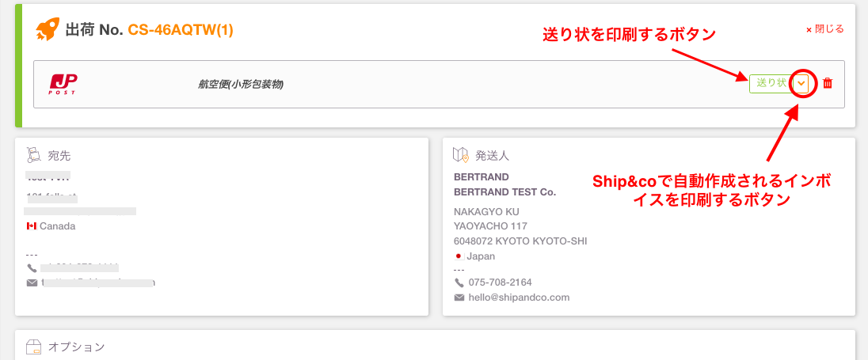This screenshot has width=868, height=360.
Task: Print the label with 送り状 button
Action: click(x=771, y=84)
